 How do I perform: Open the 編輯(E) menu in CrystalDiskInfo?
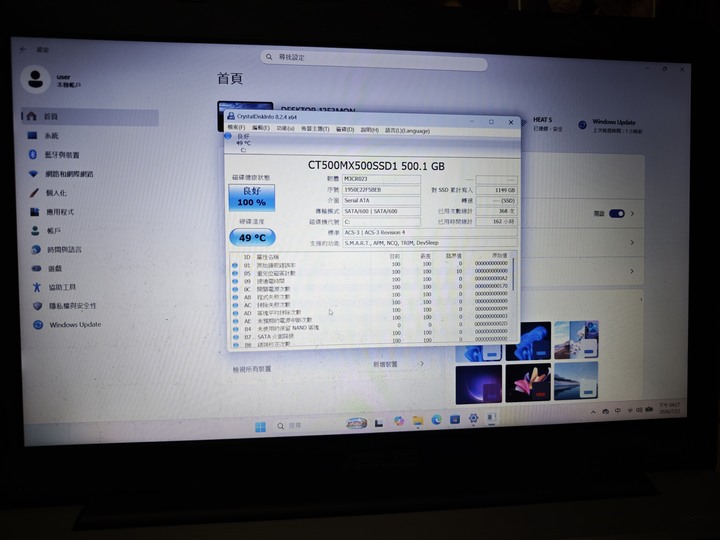[x=261, y=128]
